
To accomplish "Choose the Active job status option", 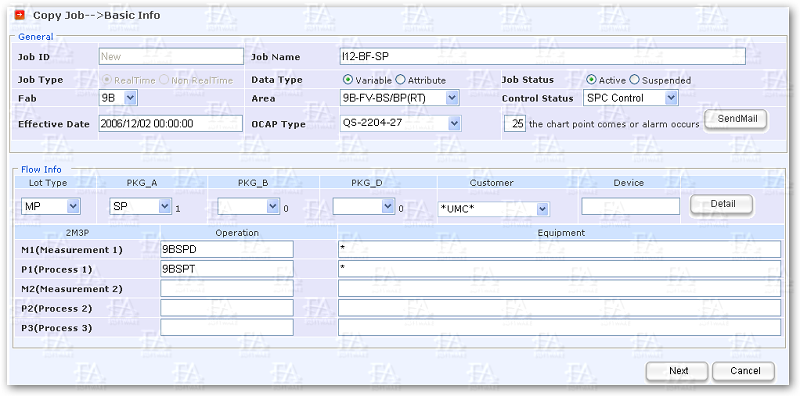I will pyautogui.click(x=591, y=80).
